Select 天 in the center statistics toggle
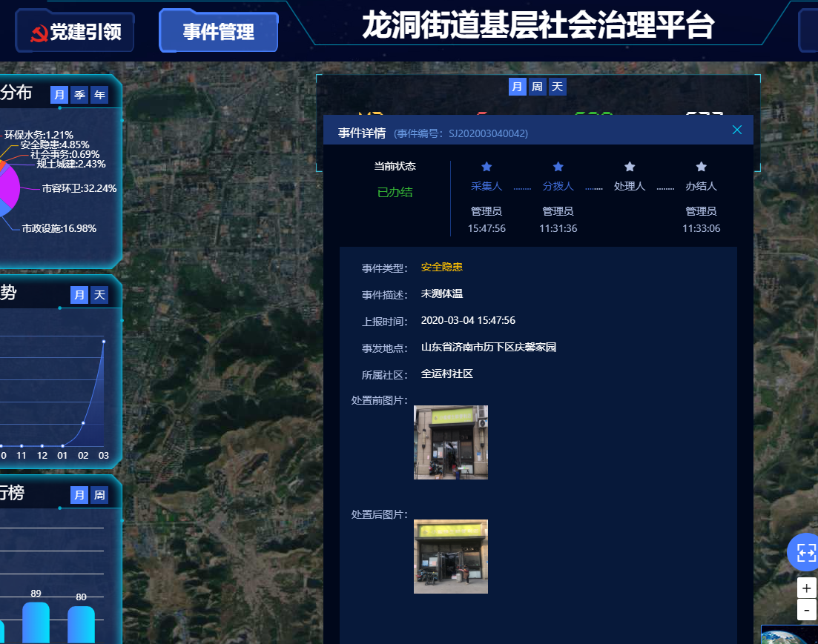The image size is (818, 644). tap(558, 87)
